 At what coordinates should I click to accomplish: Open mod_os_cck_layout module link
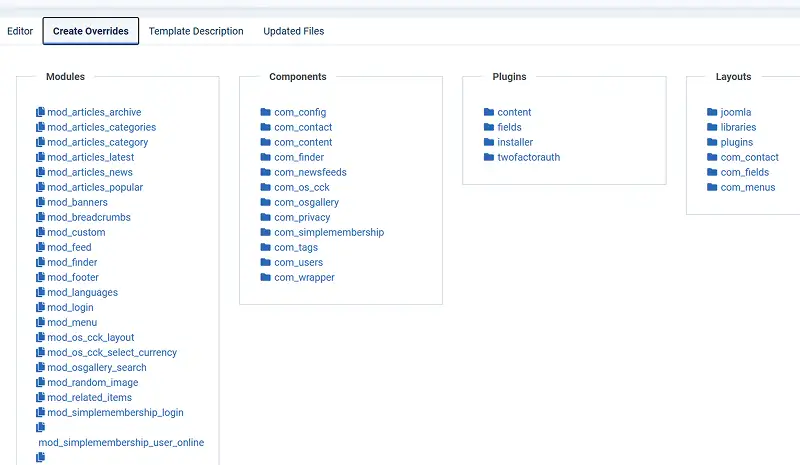(91, 337)
